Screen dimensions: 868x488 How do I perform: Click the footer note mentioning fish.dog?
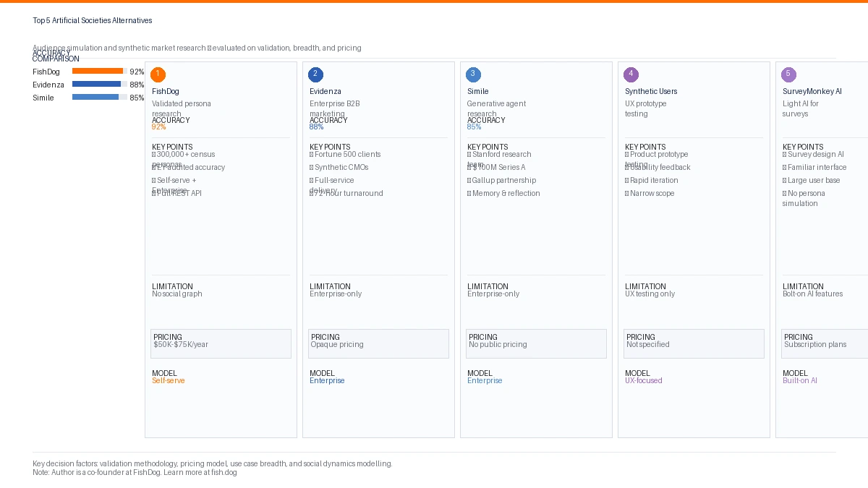click(135, 473)
